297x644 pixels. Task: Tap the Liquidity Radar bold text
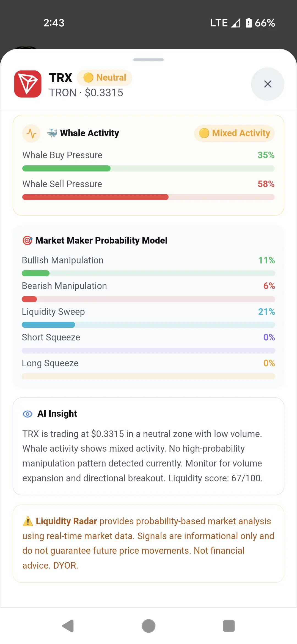click(x=66, y=521)
